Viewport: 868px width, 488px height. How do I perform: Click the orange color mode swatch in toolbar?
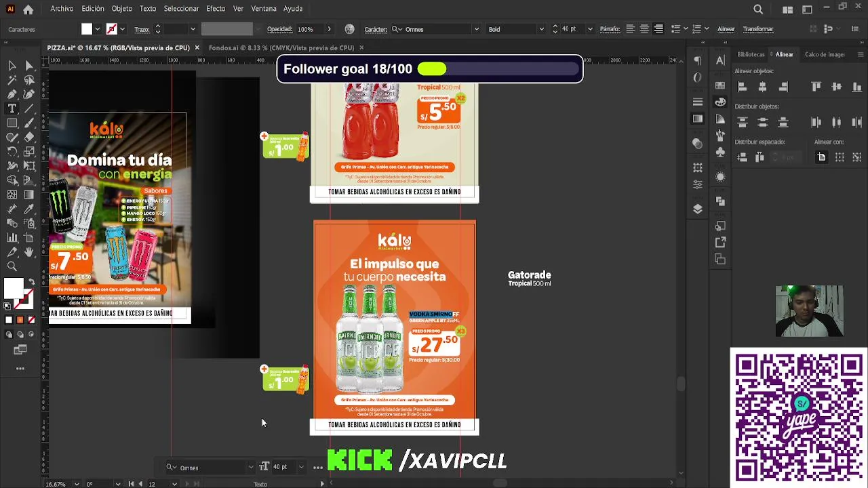pos(20,320)
